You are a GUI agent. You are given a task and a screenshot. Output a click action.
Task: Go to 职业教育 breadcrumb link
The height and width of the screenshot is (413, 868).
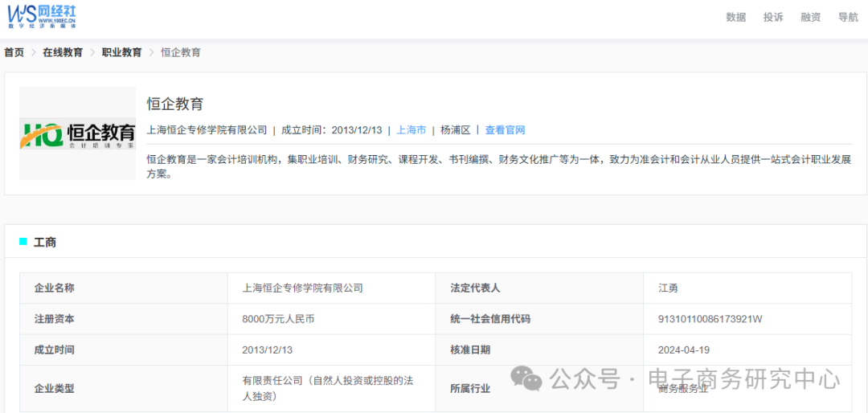click(122, 52)
